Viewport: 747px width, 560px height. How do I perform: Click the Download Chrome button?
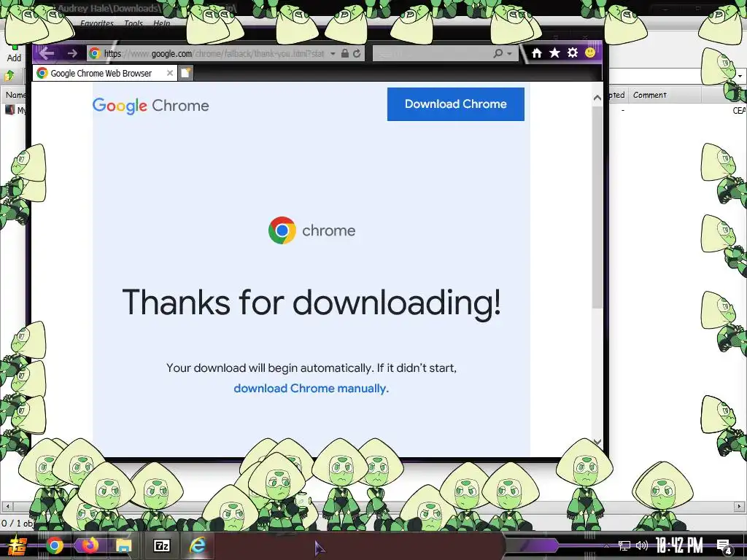[455, 104]
